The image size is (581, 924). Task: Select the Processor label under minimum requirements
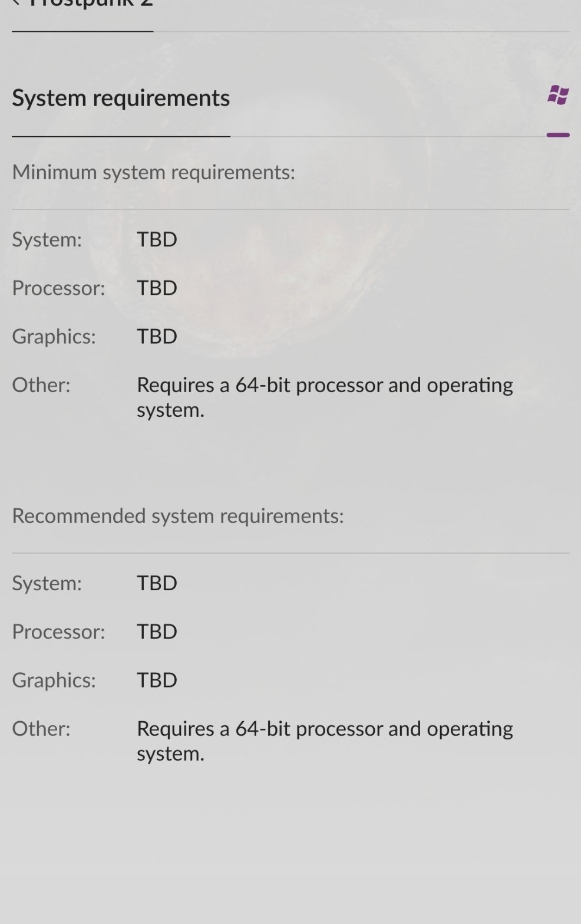[58, 288]
